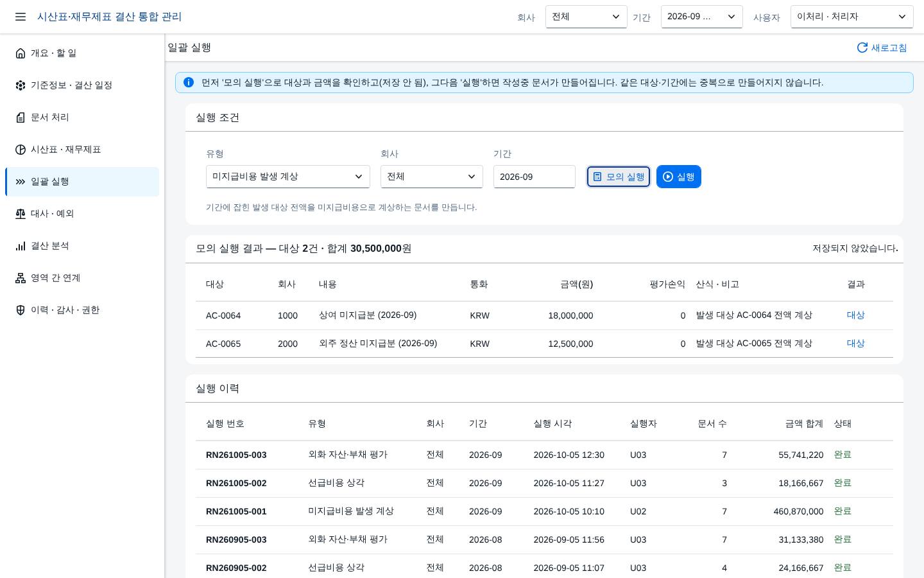
Task: Go to 개요 · 할 일 menu
Action: [x=82, y=53]
